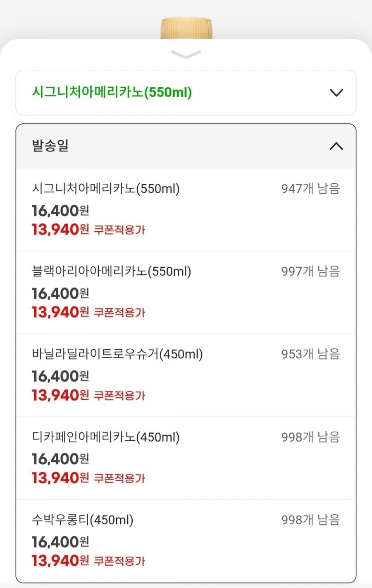Tap coupon price of 시그니처아메리카노
Screen dimensions: 372x588
click(60, 229)
